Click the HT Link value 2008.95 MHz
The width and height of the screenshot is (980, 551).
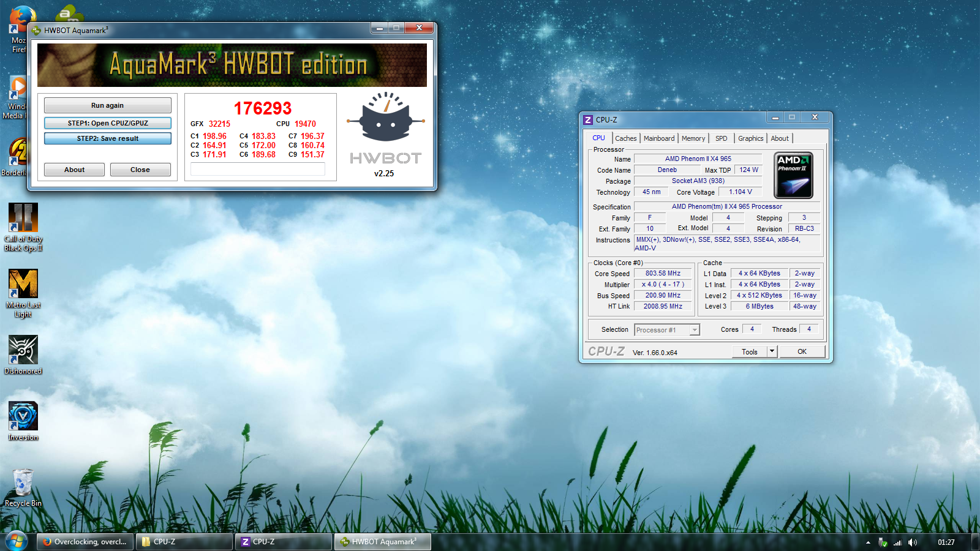point(663,307)
